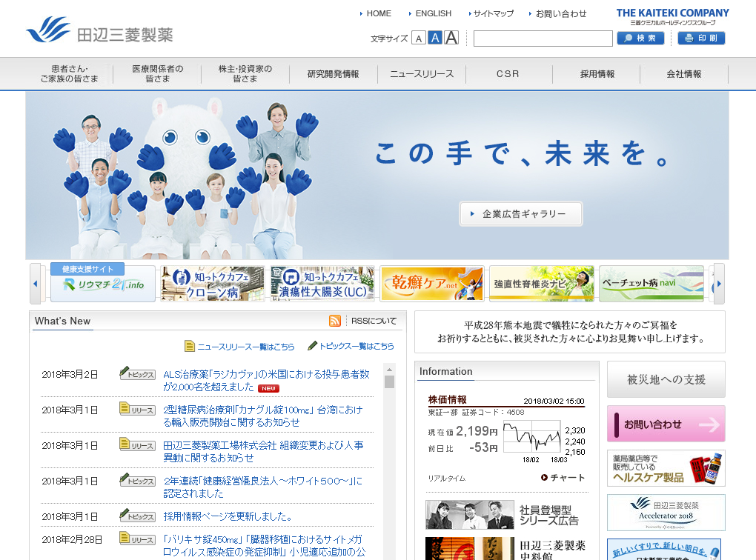Open the RSS feed icon
Image resolution: width=756 pixels, height=560 pixels.
point(334,321)
